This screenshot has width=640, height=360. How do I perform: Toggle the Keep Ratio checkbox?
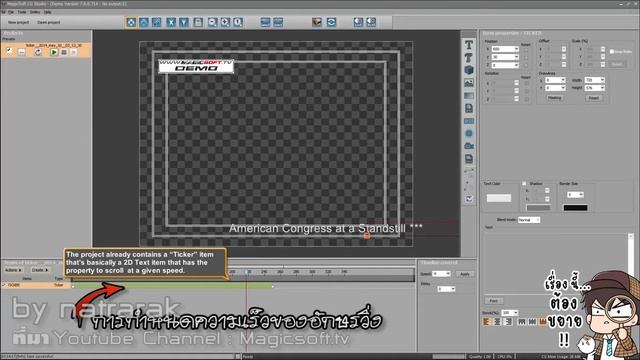(x=612, y=51)
